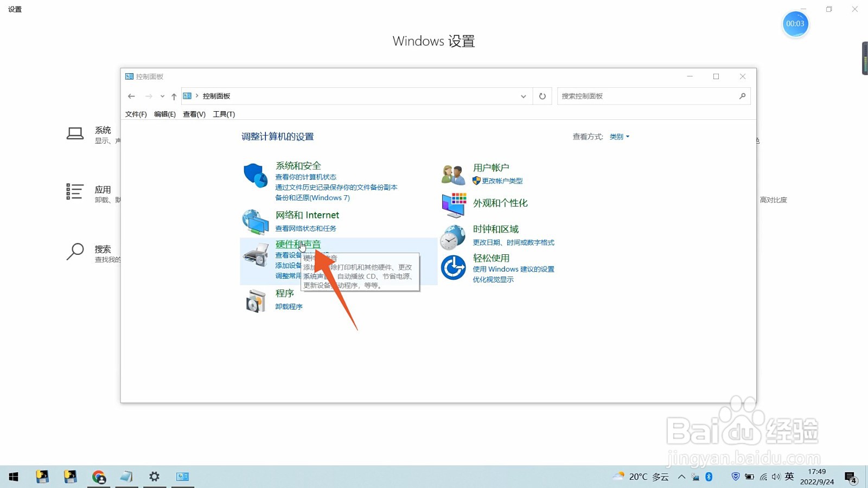Open the Programs disc box icon
The image size is (868, 488).
tap(256, 300)
